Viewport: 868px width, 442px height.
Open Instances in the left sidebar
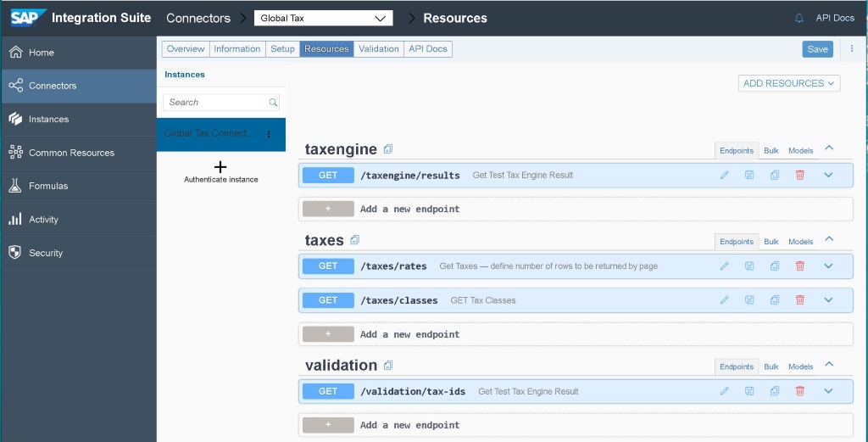click(x=79, y=119)
